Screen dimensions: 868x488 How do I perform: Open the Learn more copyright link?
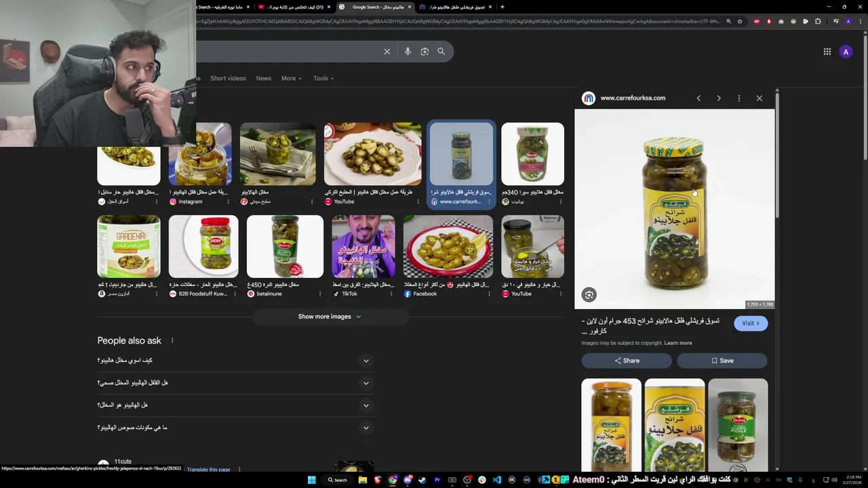coord(678,343)
